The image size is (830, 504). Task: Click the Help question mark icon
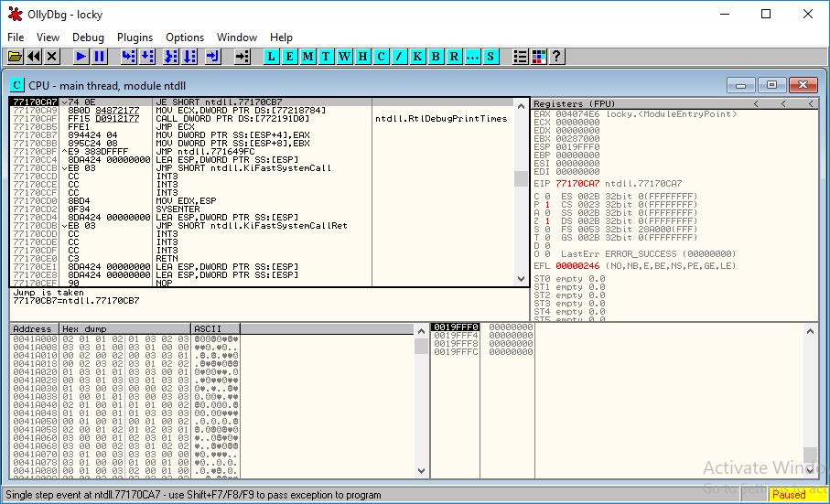click(556, 56)
